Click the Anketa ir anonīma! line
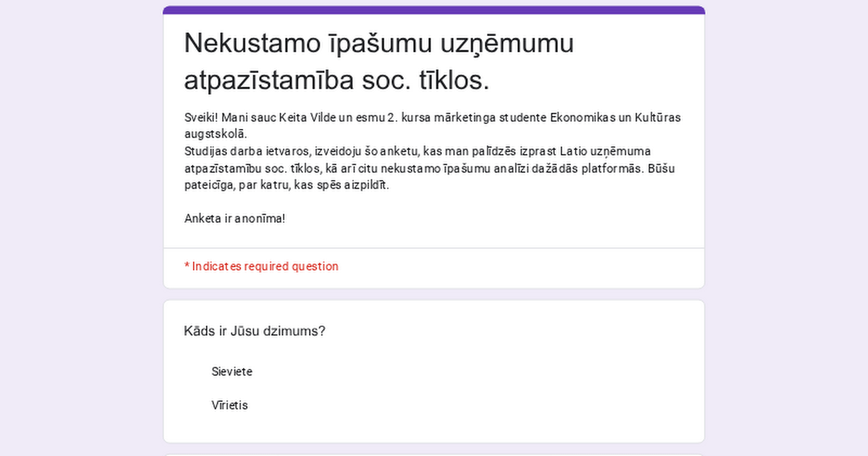This screenshot has width=868, height=456. pyautogui.click(x=235, y=219)
